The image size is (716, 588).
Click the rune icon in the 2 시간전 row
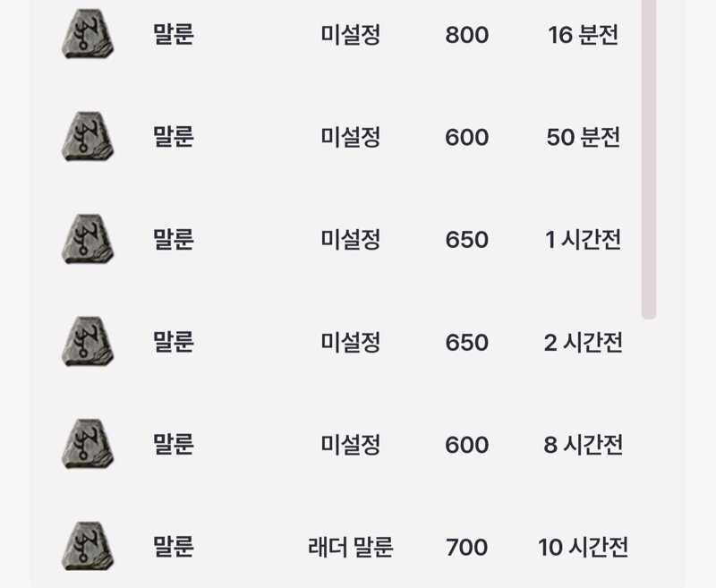pyautogui.click(x=88, y=342)
